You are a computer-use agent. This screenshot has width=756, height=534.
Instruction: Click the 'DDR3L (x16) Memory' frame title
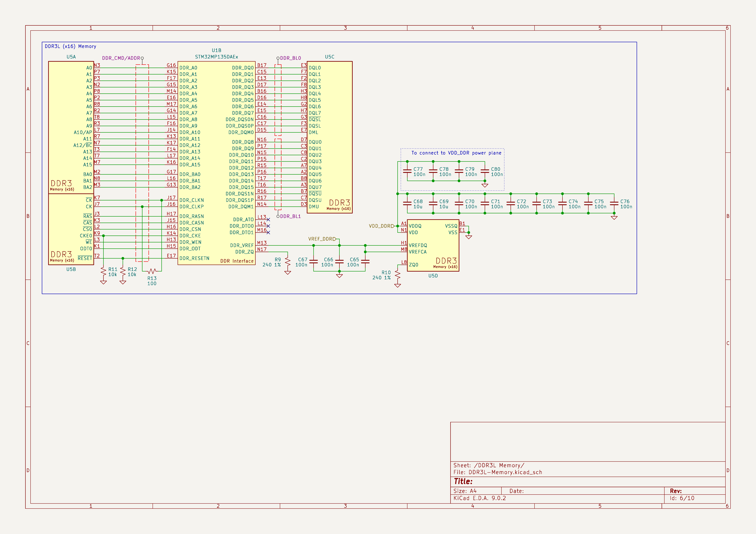(x=70, y=46)
